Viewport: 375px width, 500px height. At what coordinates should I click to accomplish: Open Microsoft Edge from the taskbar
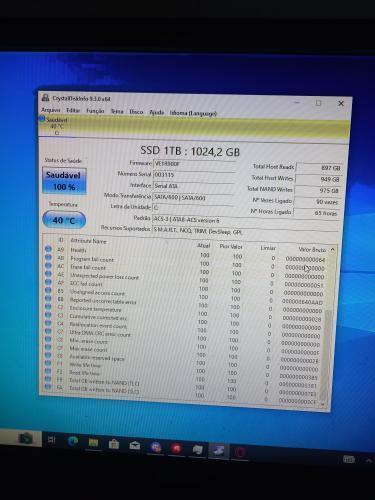click(73, 441)
